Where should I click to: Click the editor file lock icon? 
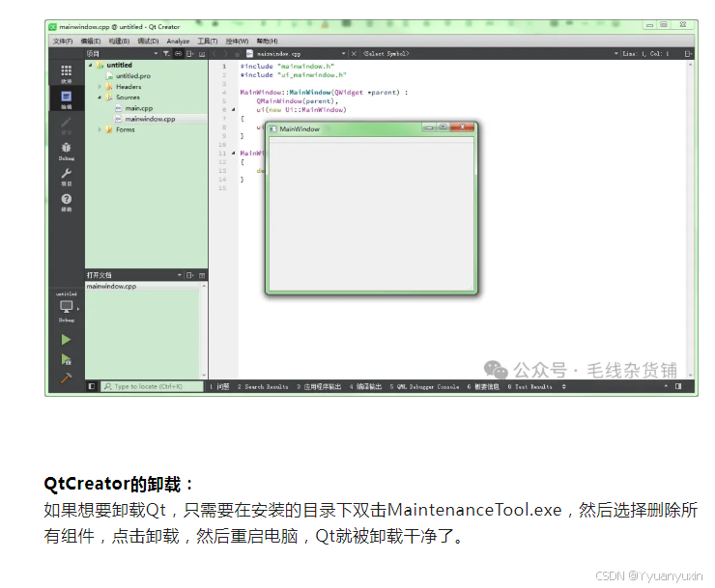[x=237, y=54]
